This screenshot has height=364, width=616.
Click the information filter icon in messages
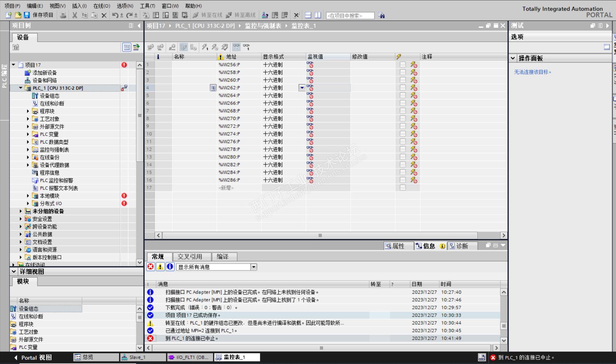[x=170, y=267]
